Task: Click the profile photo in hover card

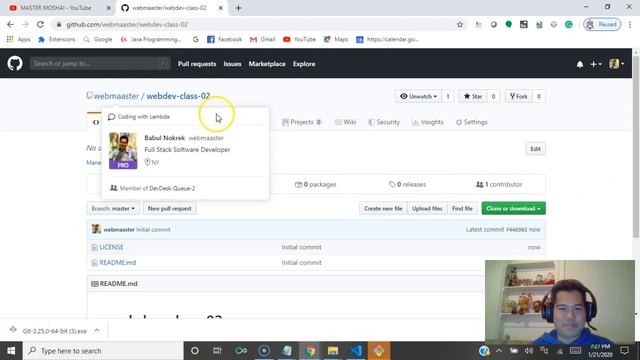Action: [x=123, y=151]
